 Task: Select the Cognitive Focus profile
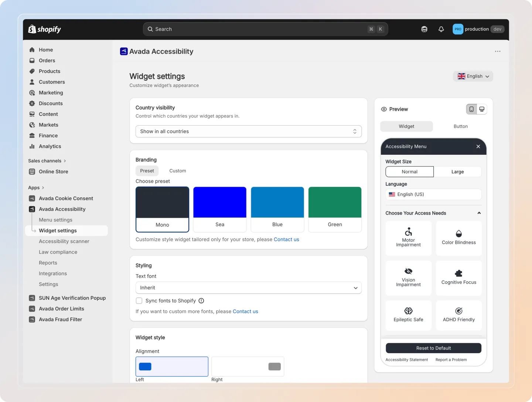[459, 278]
